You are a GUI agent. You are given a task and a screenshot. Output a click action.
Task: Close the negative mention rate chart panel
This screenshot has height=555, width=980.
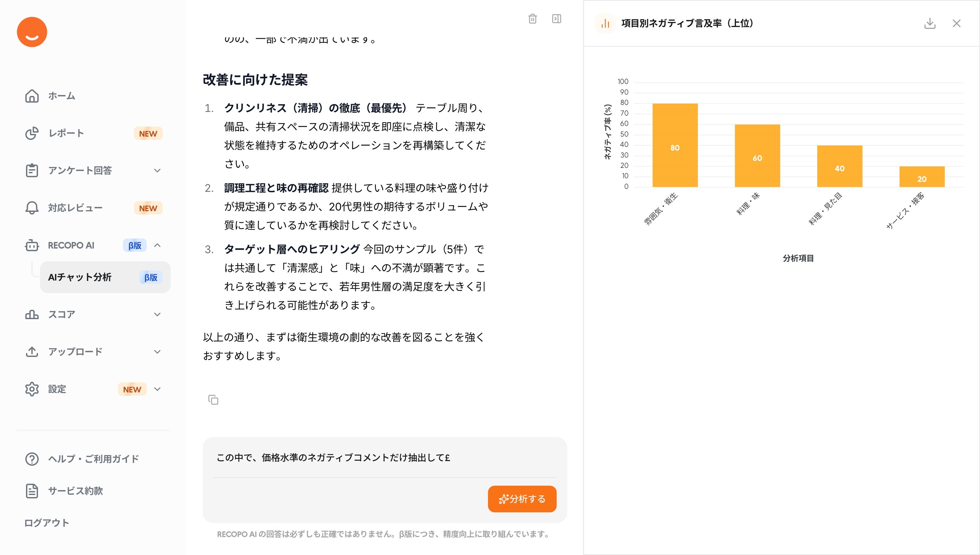(956, 24)
